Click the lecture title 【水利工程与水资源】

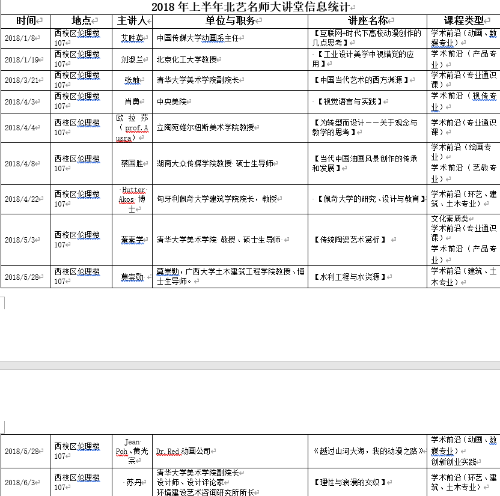349,277
